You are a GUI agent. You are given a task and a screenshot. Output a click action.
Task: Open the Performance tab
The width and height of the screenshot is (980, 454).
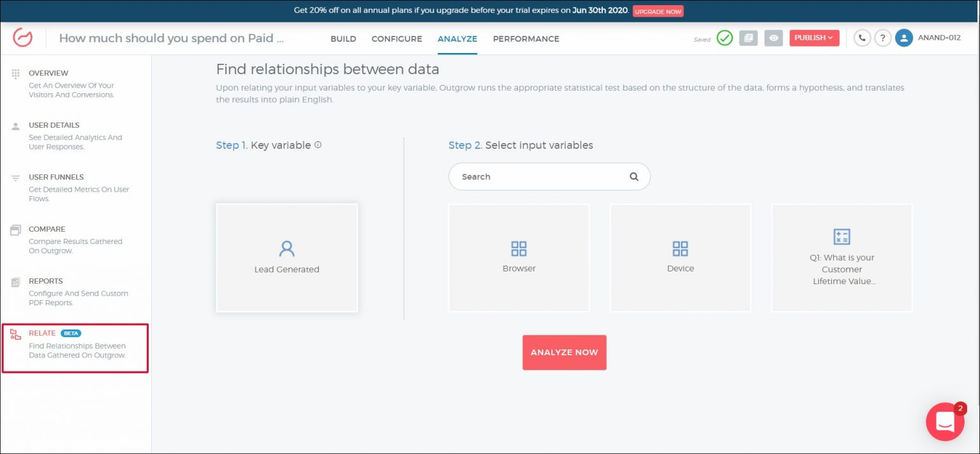tap(526, 39)
